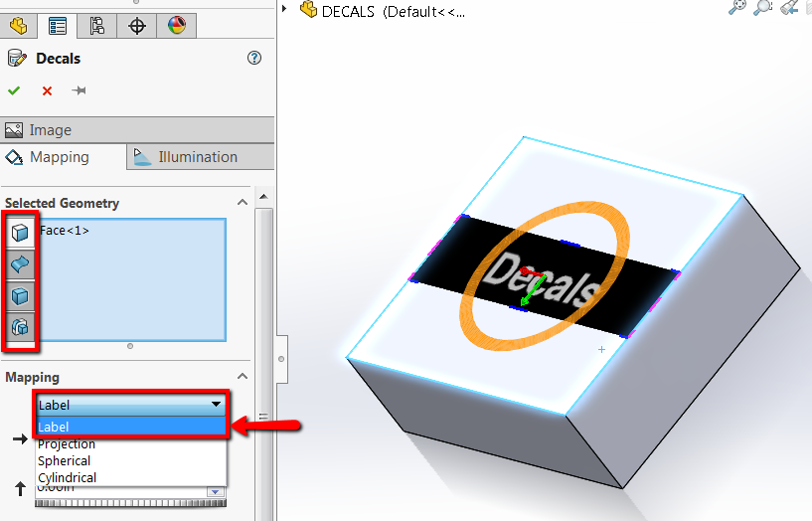Open the DisplayManager color ball tab
The image size is (812, 521).
[177, 26]
